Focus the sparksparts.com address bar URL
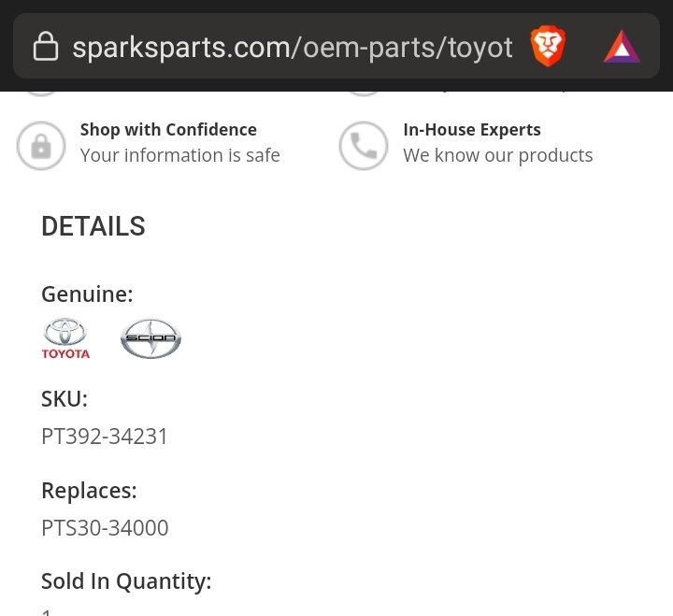This screenshot has width=673, height=616. [x=293, y=48]
